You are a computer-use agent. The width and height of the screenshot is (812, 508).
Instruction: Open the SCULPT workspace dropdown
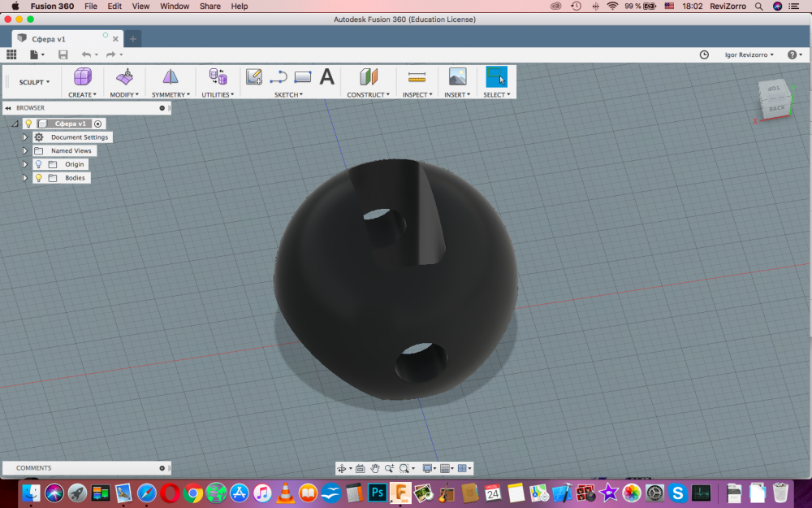(x=34, y=82)
